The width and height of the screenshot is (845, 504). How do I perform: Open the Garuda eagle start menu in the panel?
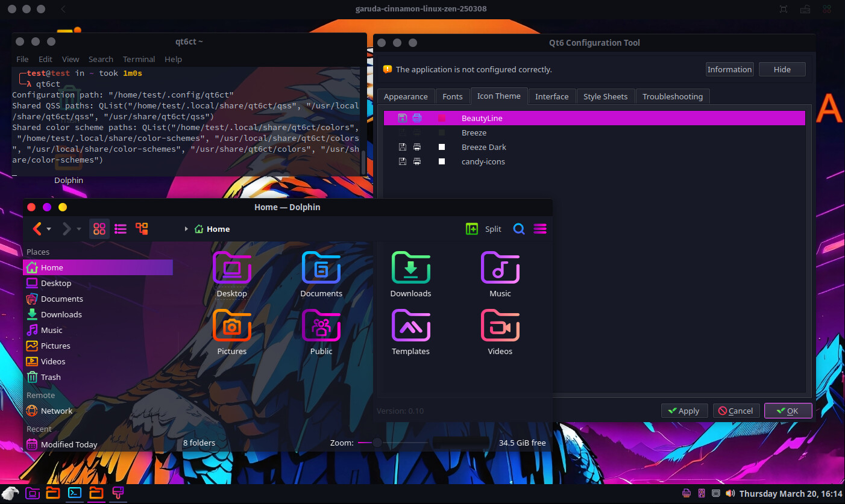[10, 493]
